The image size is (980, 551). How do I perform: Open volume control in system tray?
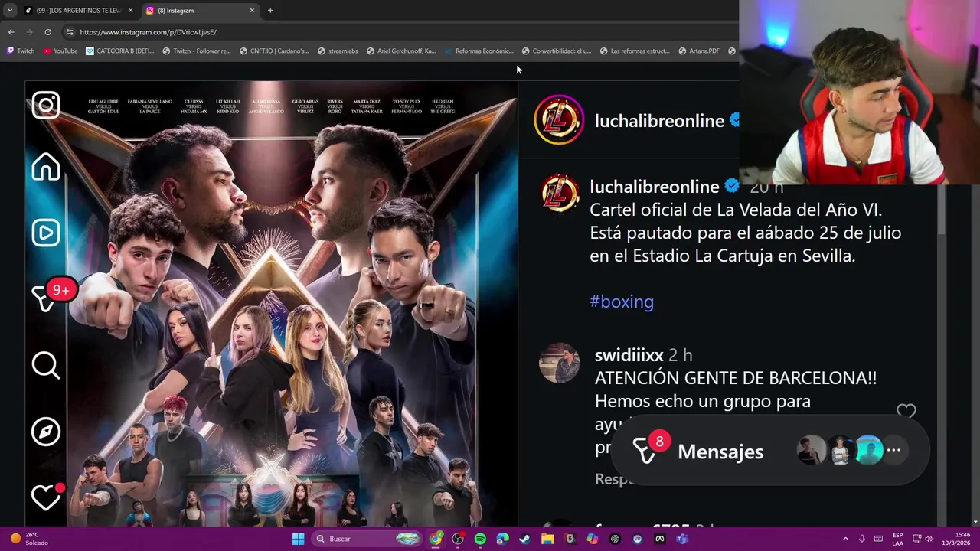tap(928, 539)
